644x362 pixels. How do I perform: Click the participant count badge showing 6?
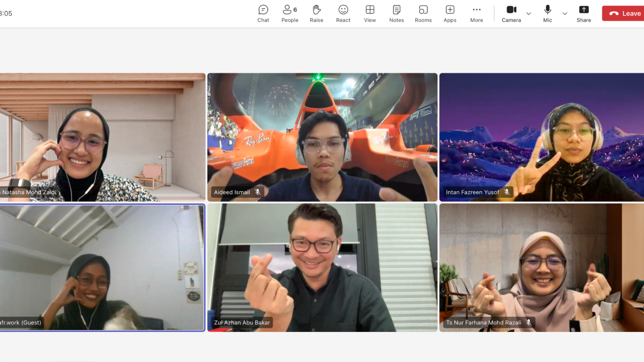click(295, 9)
